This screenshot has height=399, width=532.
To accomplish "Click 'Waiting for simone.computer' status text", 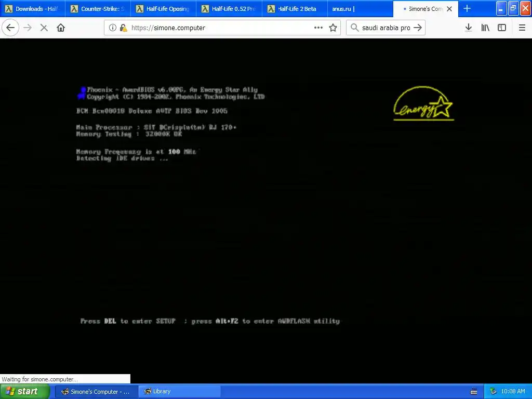I will 39,379.
